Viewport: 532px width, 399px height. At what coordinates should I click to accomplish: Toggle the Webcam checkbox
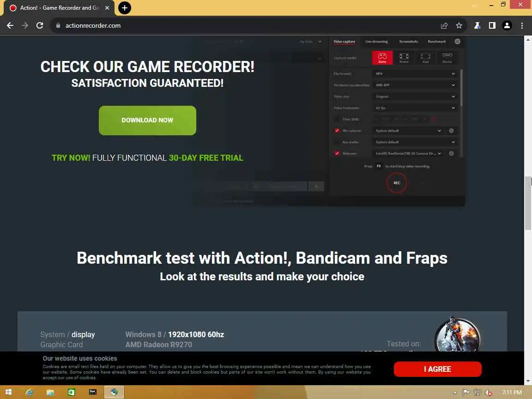pos(337,153)
